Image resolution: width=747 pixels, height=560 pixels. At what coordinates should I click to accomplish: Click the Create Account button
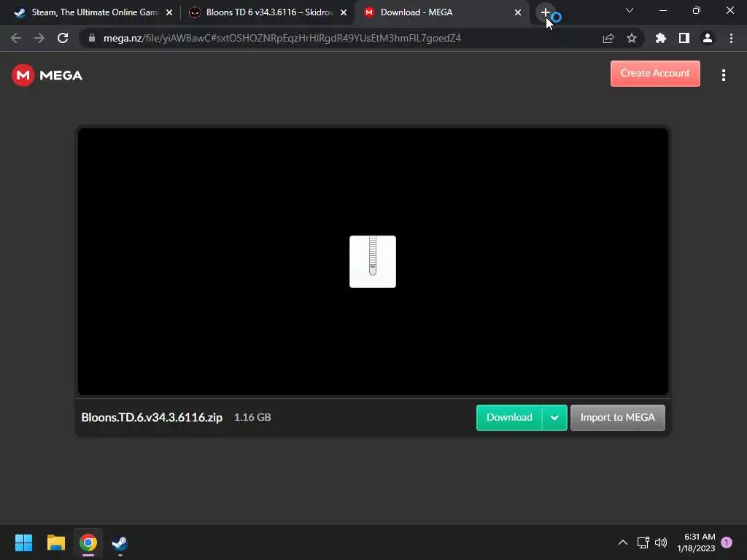[655, 74]
